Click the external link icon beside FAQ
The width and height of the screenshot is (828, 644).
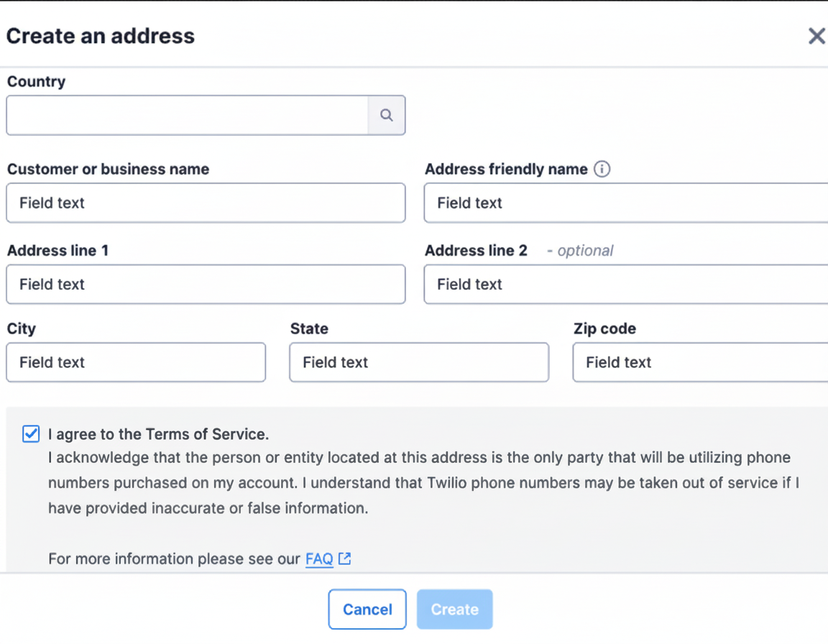pos(344,558)
